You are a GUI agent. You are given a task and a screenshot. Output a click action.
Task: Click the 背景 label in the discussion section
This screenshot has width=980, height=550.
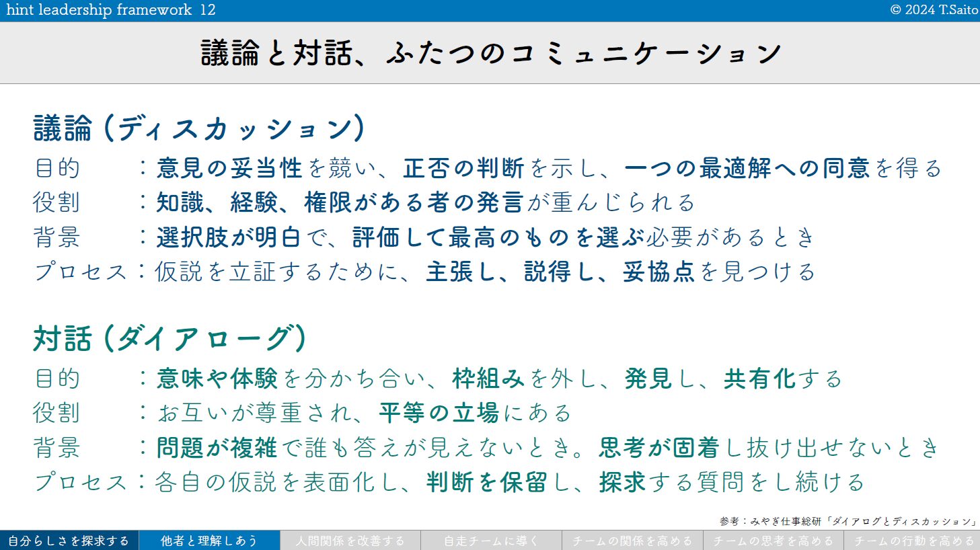point(57,237)
